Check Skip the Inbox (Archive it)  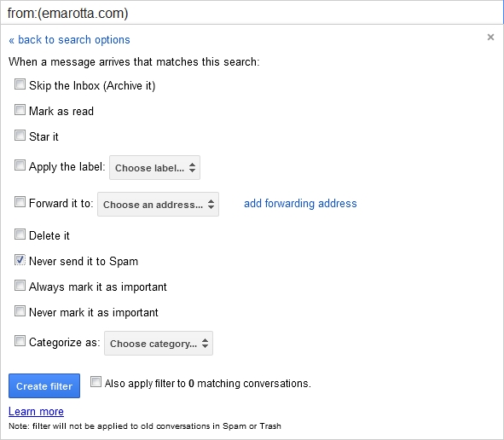coord(20,84)
